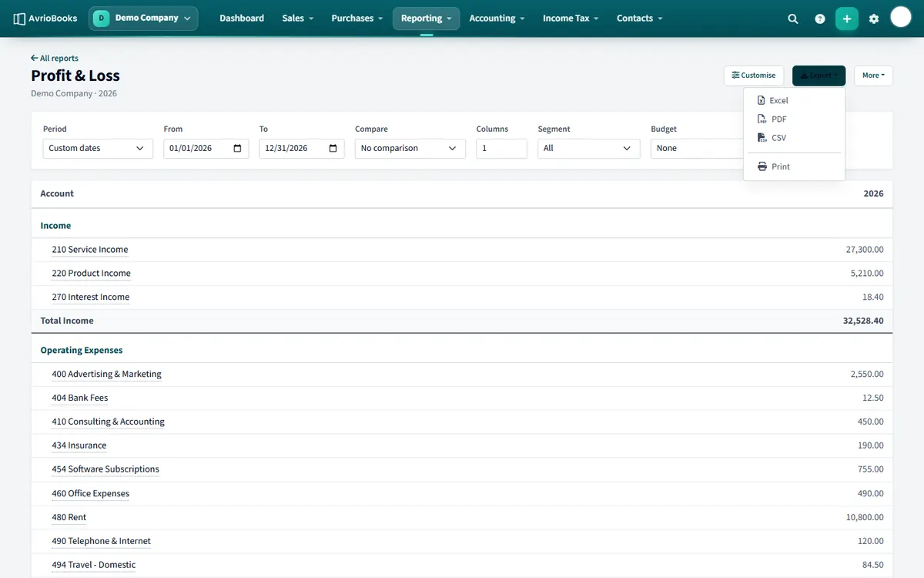Choose PDF from the Export menu
Image resolution: width=924 pixels, height=578 pixels.
pos(794,119)
